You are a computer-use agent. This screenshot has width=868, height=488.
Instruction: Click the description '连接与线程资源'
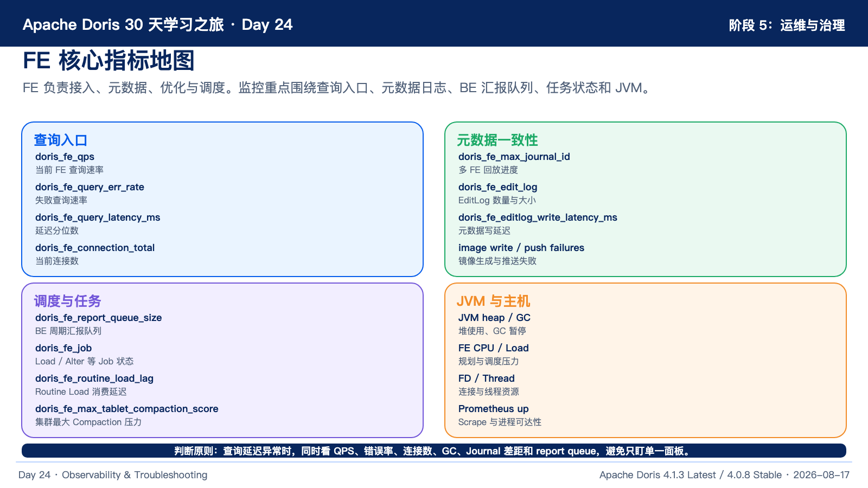[x=489, y=392]
